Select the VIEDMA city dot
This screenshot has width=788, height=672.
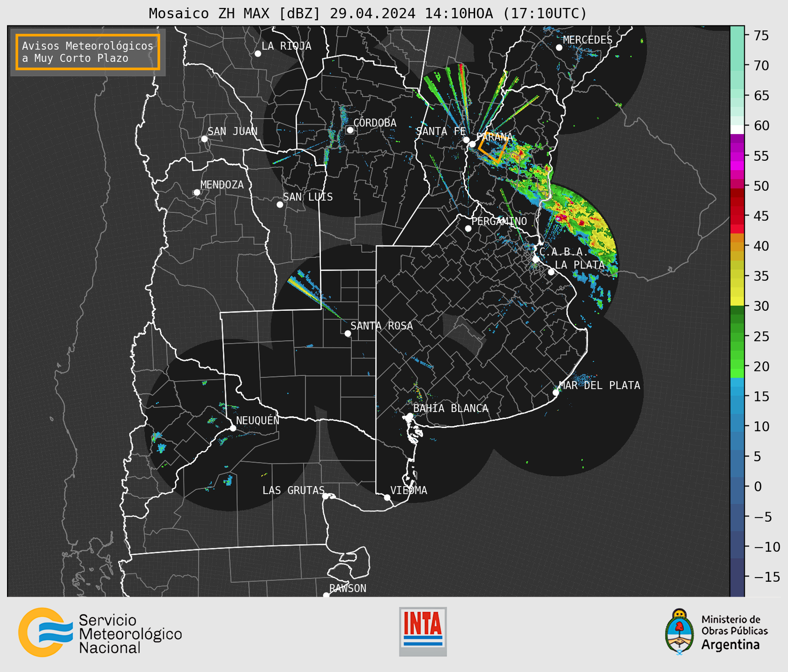pos(387,498)
